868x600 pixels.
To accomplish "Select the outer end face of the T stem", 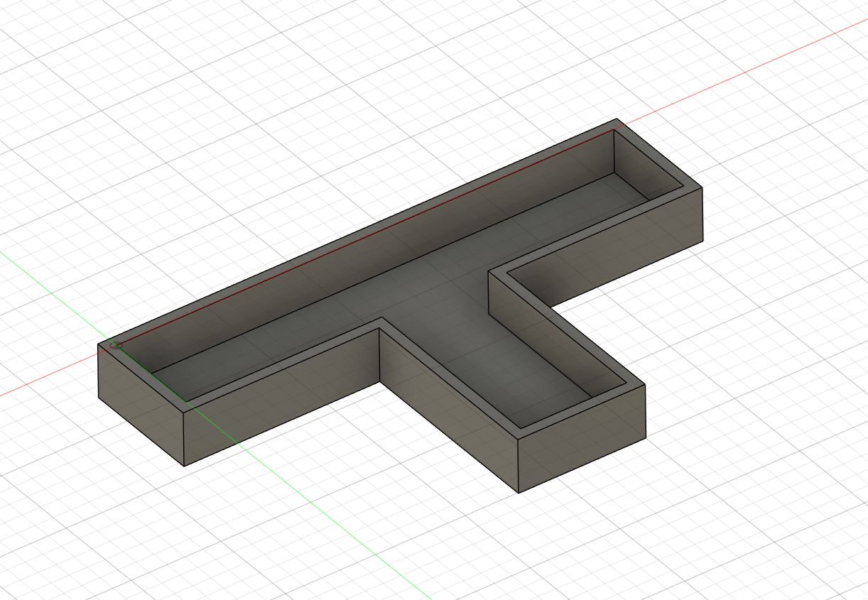I will [x=582, y=438].
